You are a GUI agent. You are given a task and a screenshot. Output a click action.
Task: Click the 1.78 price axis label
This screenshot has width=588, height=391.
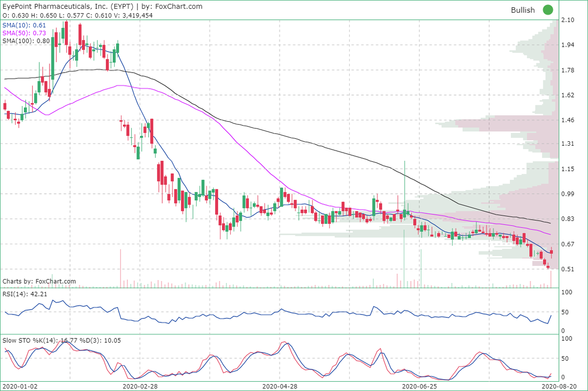tap(568, 70)
